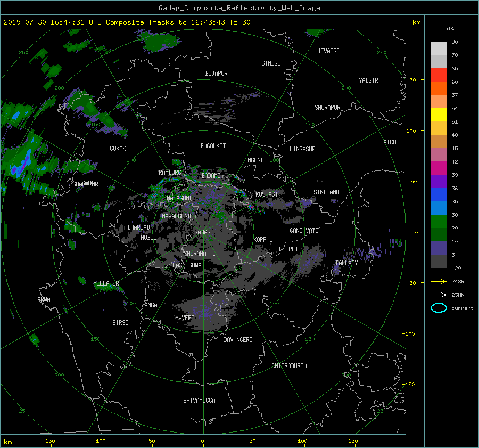479x448 pixels.
Task: Click the SINDHANUR city label
Action: point(328,192)
